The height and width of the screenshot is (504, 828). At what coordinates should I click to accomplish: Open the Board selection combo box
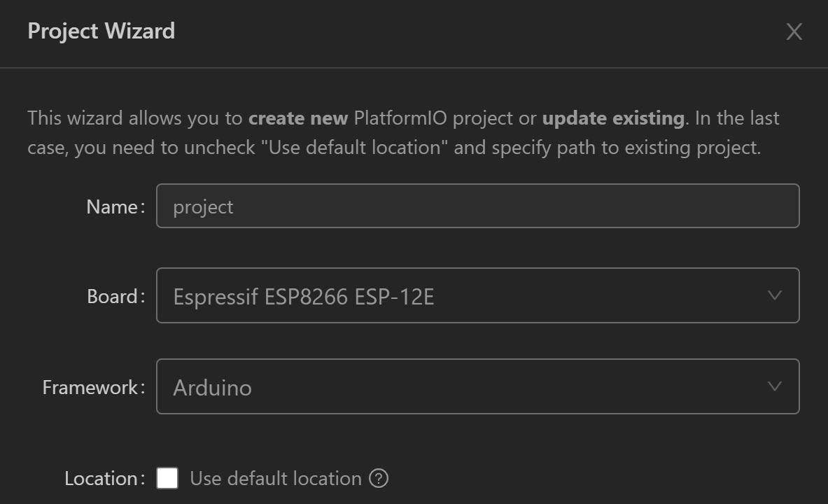pos(477,295)
